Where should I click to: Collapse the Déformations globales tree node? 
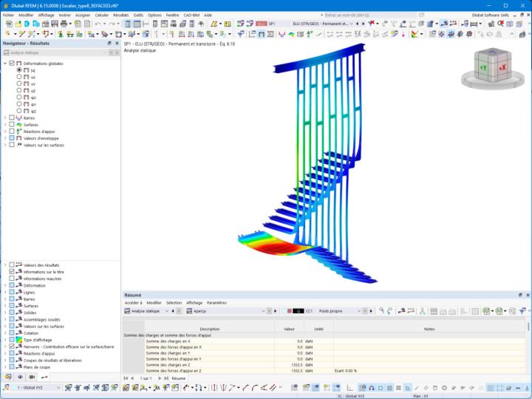[x=5, y=64]
